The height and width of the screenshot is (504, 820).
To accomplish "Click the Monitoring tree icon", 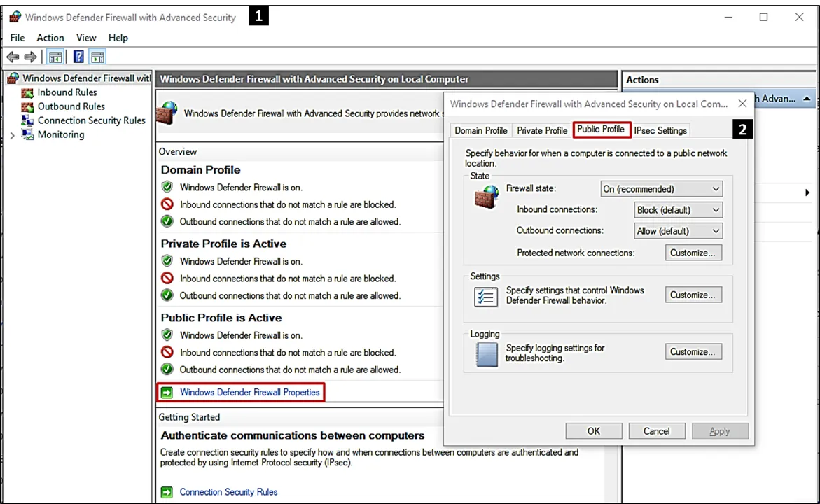I will coord(27,134).
